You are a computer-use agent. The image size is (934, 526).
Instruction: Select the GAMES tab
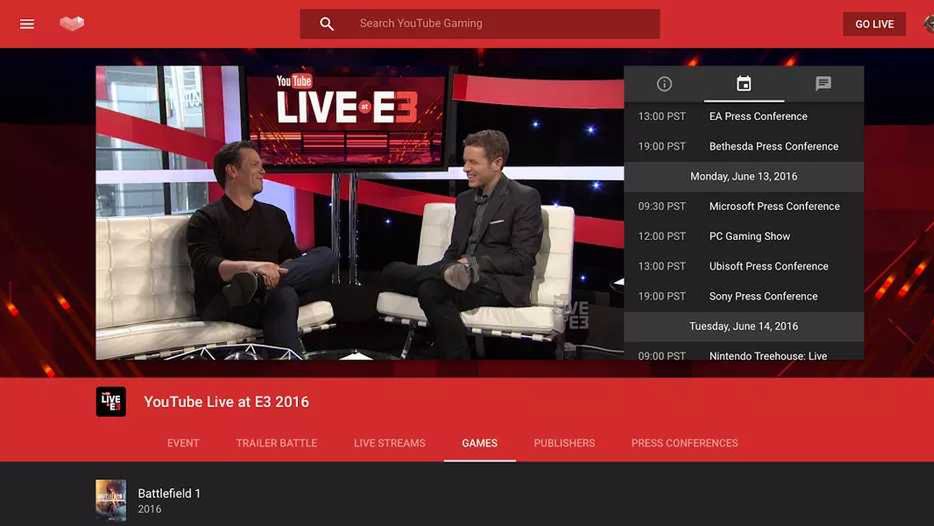480,443
